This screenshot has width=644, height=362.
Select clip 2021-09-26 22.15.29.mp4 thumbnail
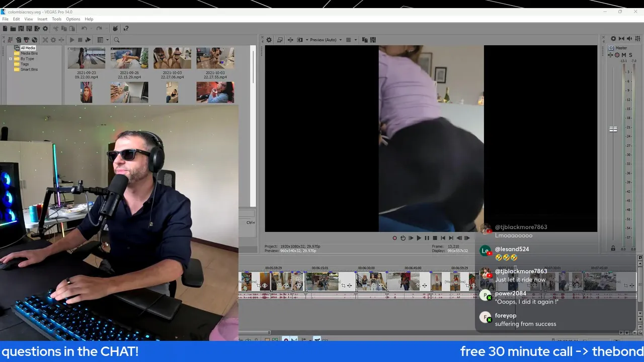129,58
